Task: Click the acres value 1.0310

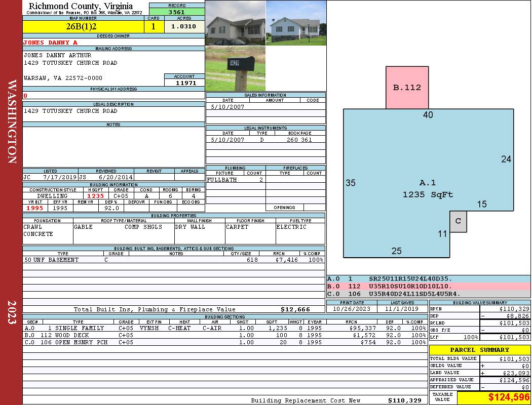Action: 183,26
